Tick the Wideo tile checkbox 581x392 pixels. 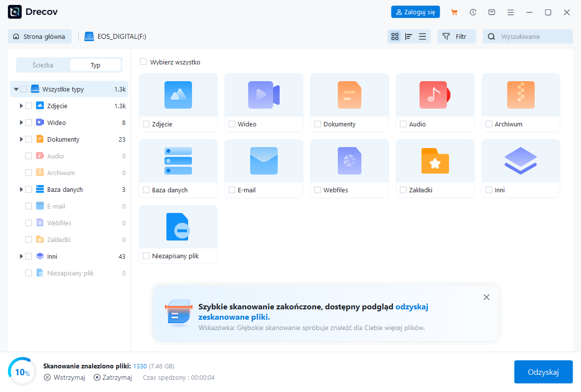[x=231, y=124]
